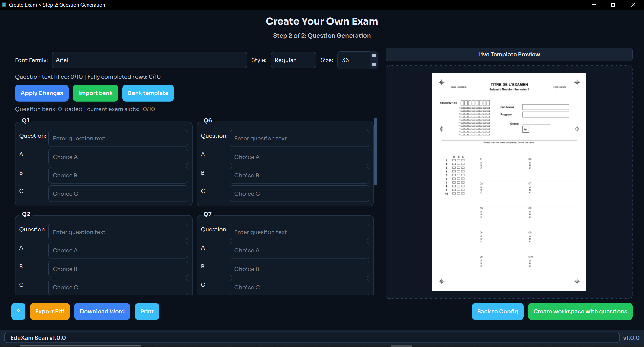Image resolution: width=644 pixels, height=347 pixels.
Task: Click the Size field showing 36
Action: click(x=354, y=60)
